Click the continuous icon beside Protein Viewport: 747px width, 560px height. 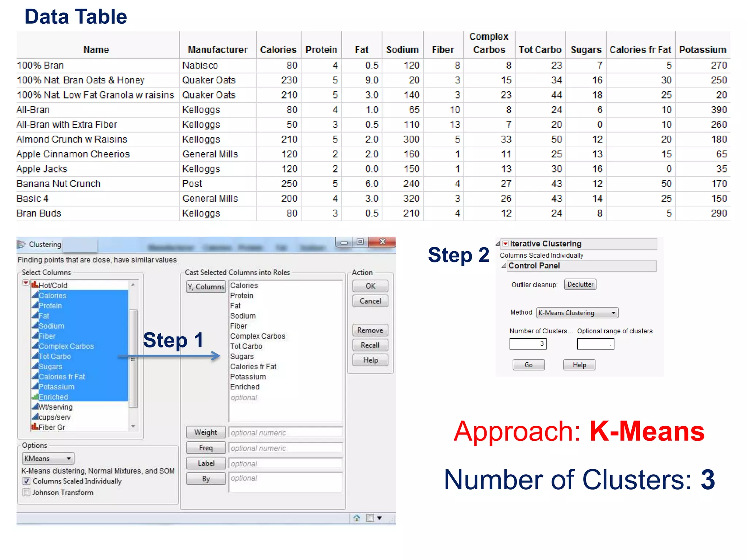click(x=35, y=305)
